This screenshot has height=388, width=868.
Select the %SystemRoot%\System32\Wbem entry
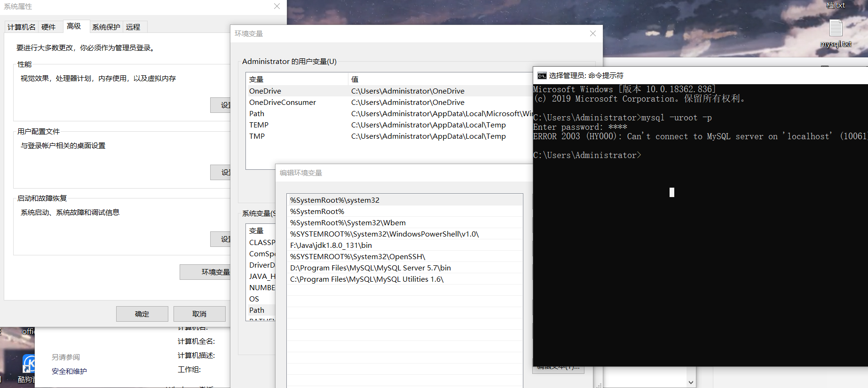(405, 222)
